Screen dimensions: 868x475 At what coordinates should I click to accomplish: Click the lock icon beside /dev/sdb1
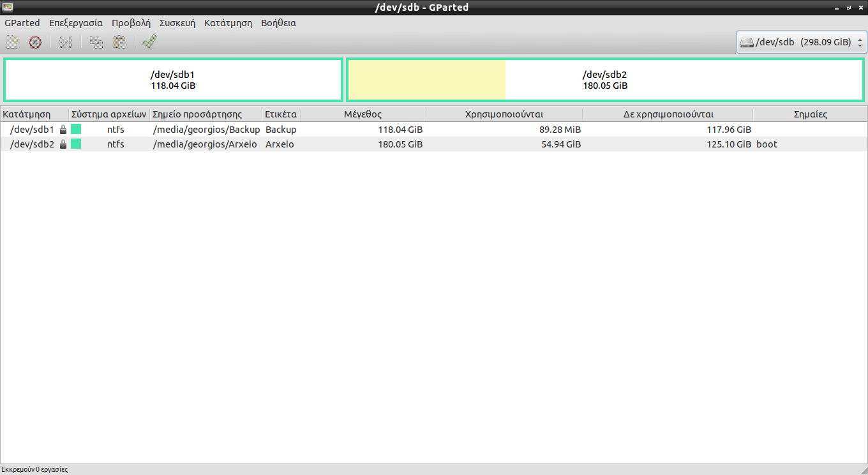[63, 130]
